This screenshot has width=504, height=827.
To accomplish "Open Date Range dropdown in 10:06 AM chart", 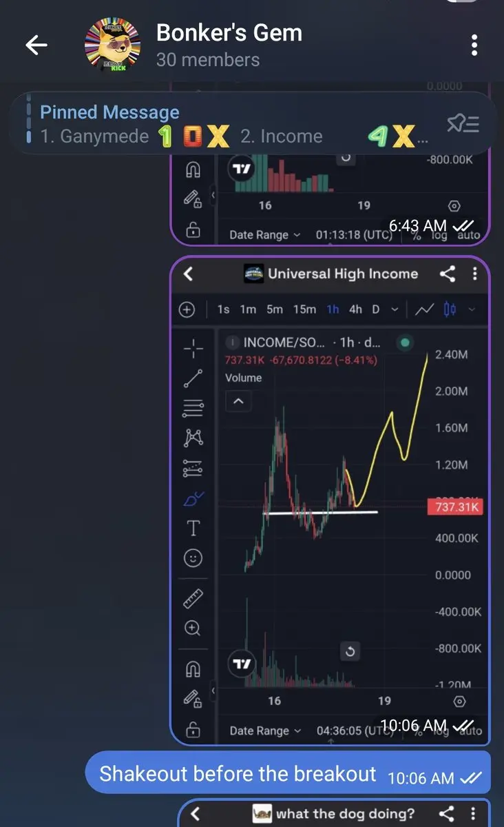I will click(x=265, y=731).
